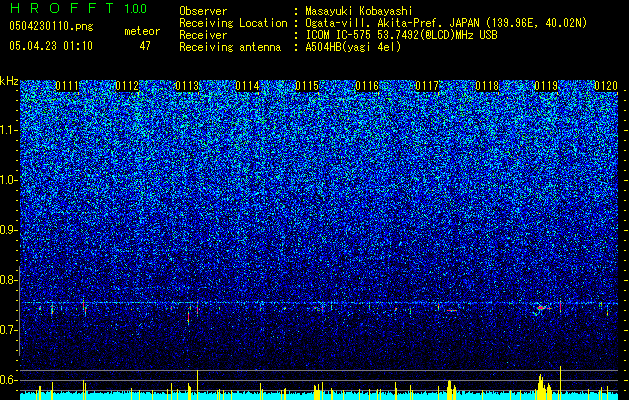629x400 pixels.
Task: Select the file name 0504230110.png
Action: [x=51, y=26]
